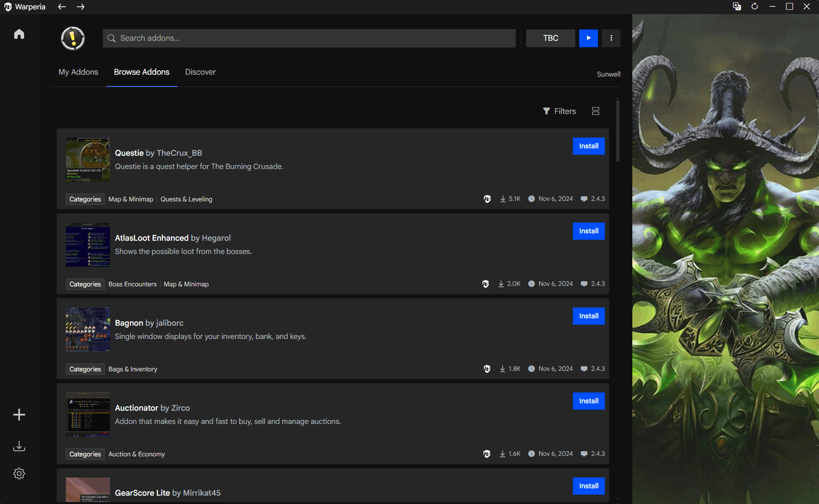
Task: Click the Warperia source icon on Bagnon row
Action: point(487,369)
